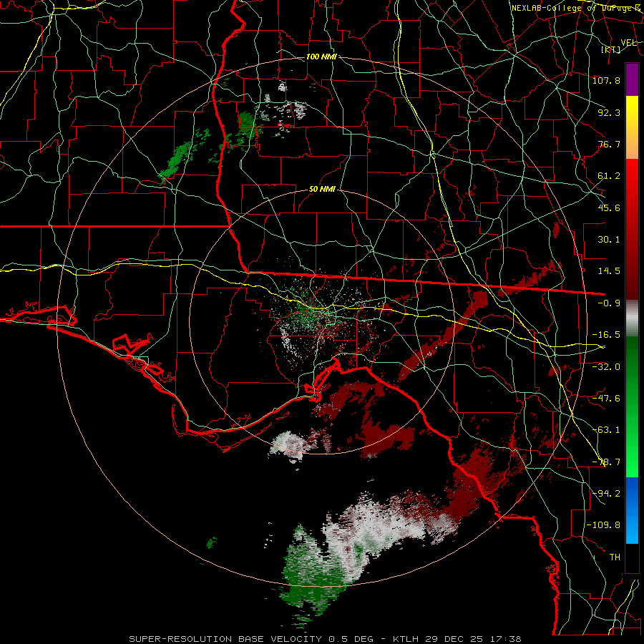Click the Super-Resolution Base Velocity caption text
Screen dimensions: 644x644
(x=325, y=639)
